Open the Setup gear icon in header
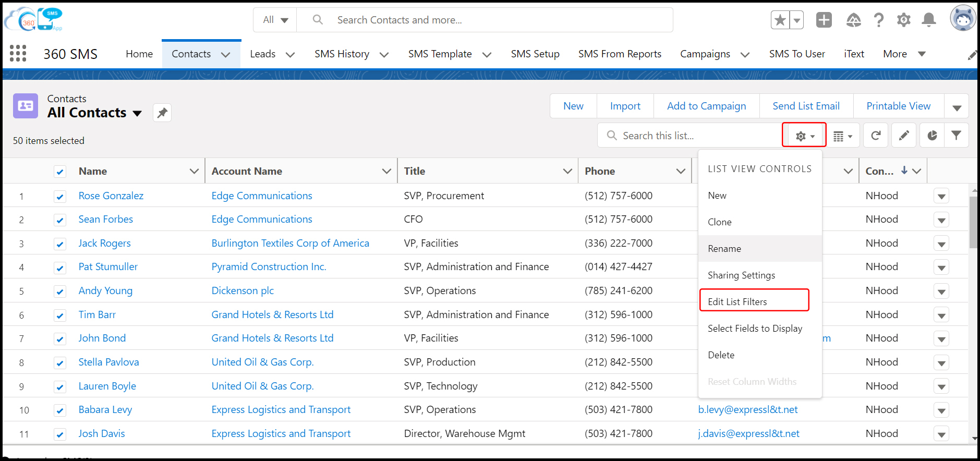980x461 pixels. [x=904, y=20]
